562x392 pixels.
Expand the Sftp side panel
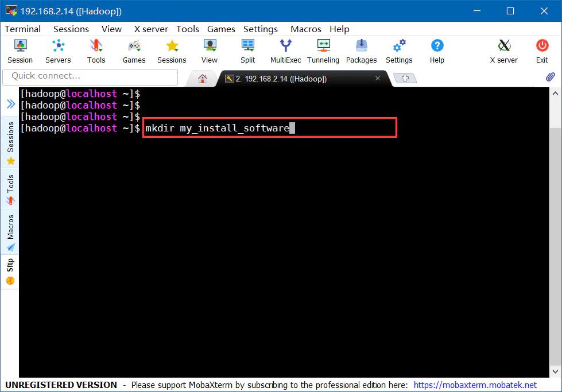[x=10, y=271]
